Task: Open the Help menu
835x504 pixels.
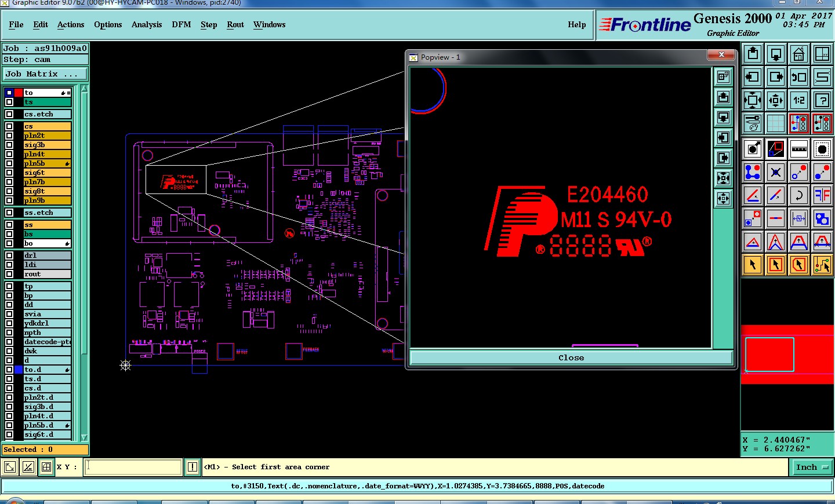Action: pos(577,24)
